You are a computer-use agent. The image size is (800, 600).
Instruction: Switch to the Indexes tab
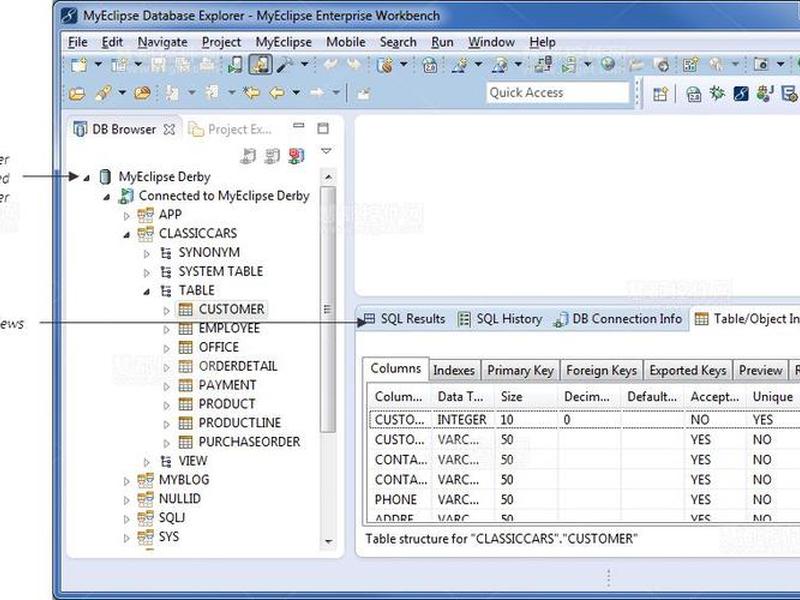tap(454, 370)
